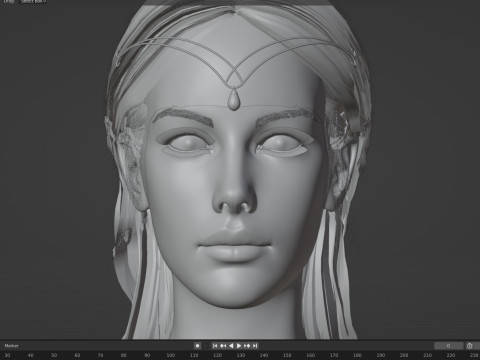The width and height of the screenshot is (480, 360).
Task: Play animation in reverse
Action: (231, 346)
